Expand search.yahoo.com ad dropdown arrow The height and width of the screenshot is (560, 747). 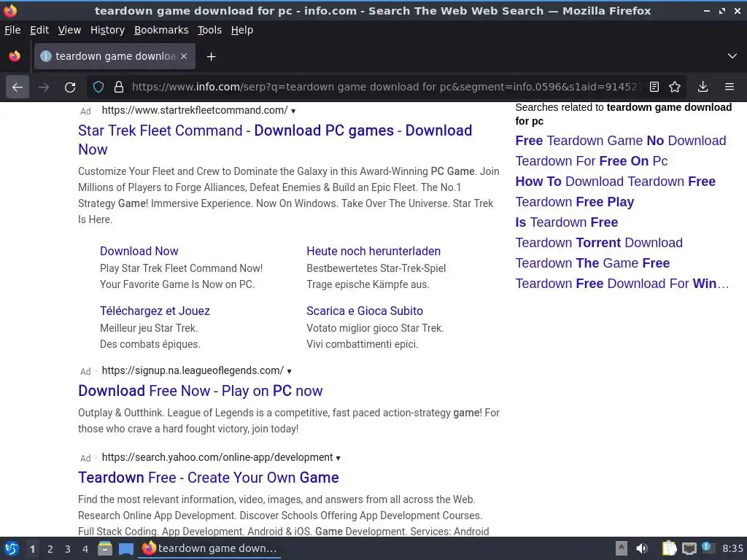pyautogui.click(x=338, y=458)
